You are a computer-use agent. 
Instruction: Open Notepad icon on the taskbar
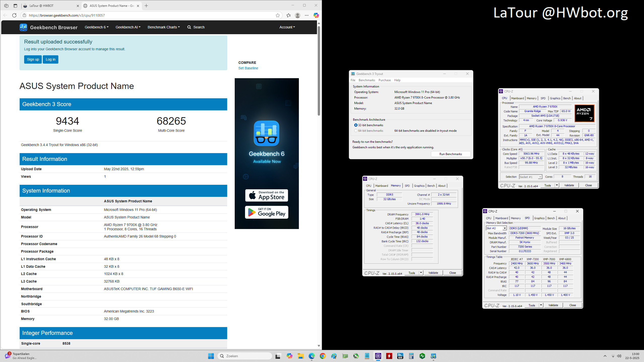tap(367, 356)
